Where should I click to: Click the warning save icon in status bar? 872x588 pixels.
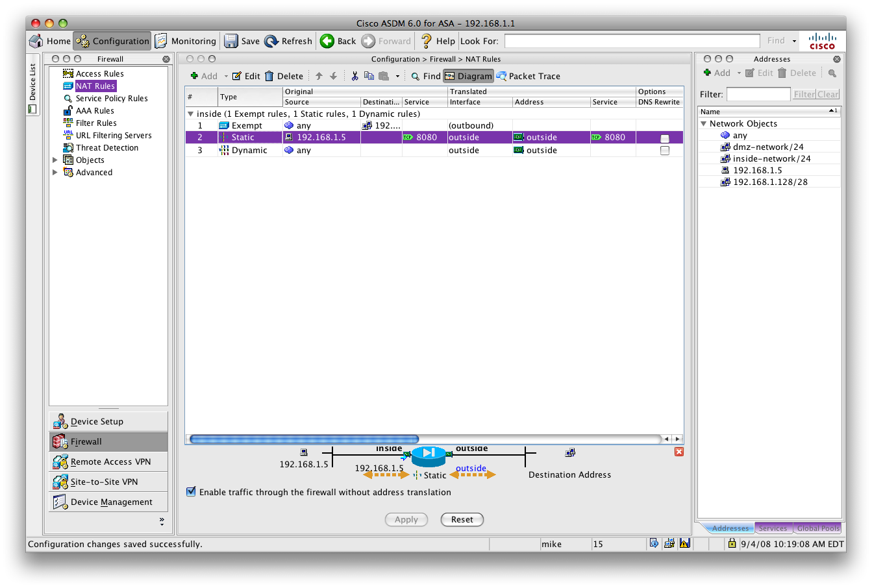click(685, 543)
